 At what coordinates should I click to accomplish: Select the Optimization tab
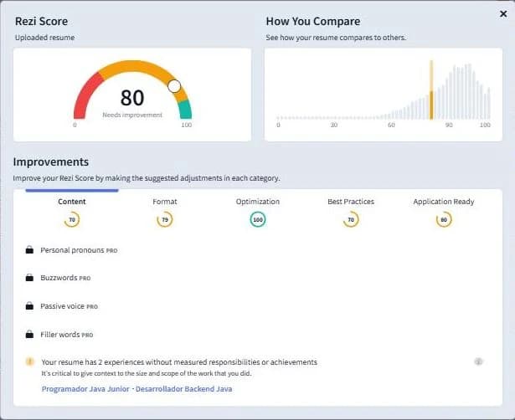tap(258, 202)
